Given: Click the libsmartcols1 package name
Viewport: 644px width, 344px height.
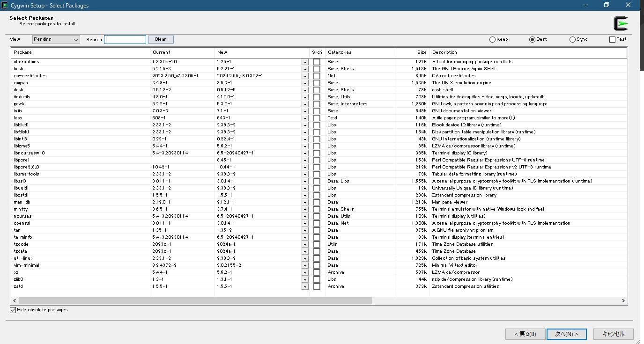Looking at the screenshot, I should [27, 174].
